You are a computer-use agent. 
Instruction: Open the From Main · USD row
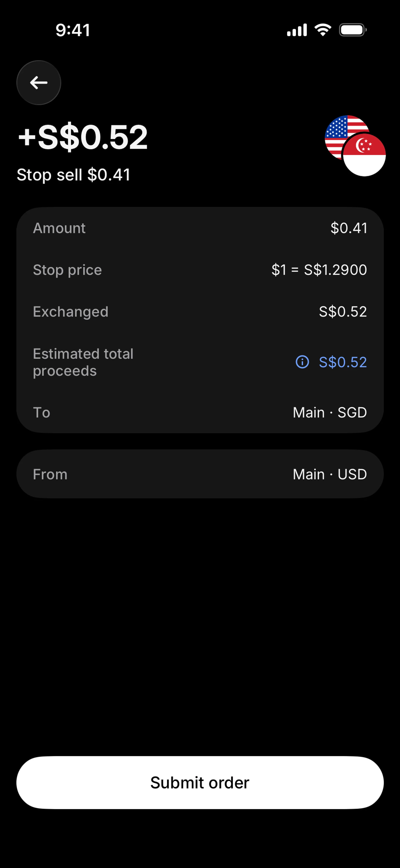point(200,474)
